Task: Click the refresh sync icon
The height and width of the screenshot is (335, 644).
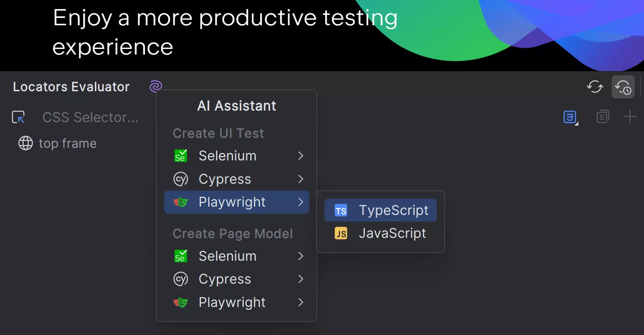Action: tap(595, 87)
